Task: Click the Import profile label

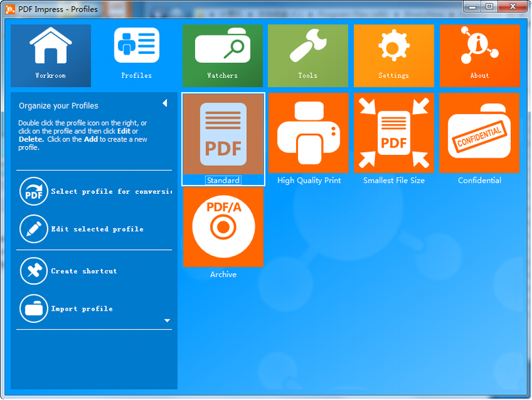Action: tap(82, 309)
